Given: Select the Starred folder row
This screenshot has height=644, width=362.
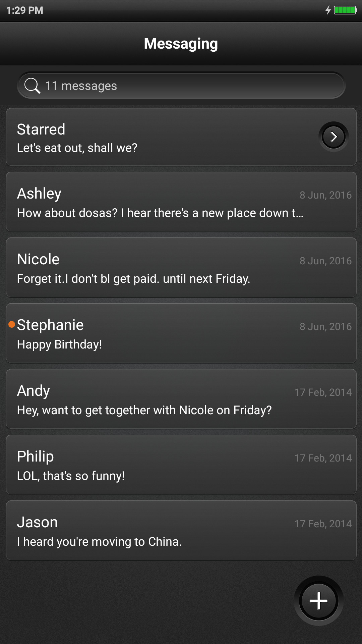Looking at the screenshot, I should (181, 137).
